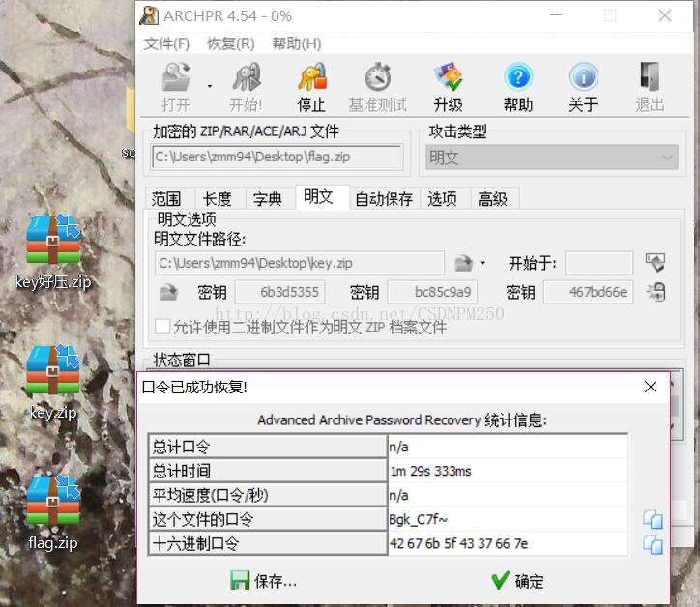Viewport: 700px width, 607px height.
Task: Click the recovered password text Bgk_C7f~
Action: pyautogui.click(x=418, y=519)
